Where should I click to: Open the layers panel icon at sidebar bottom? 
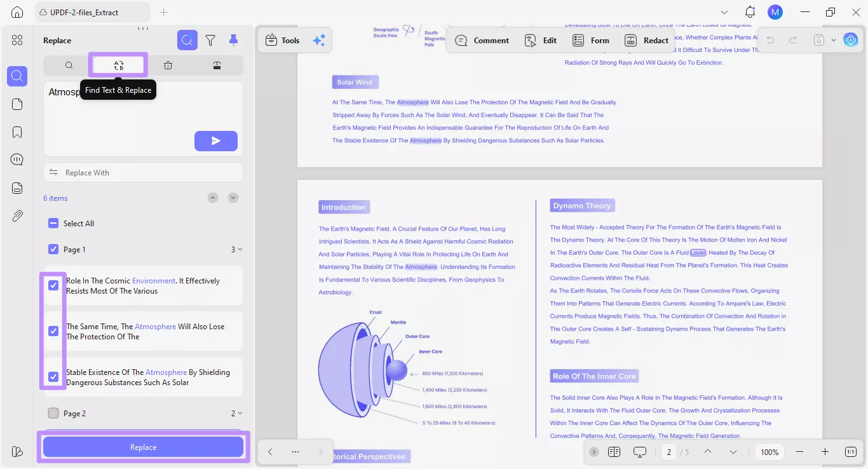point(17,452)
